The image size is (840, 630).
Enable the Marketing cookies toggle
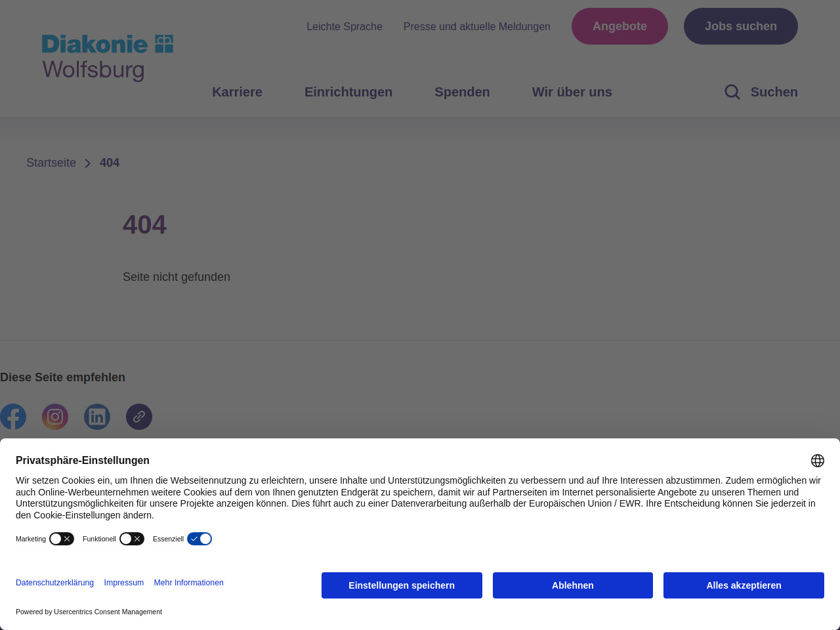[62, 539]
